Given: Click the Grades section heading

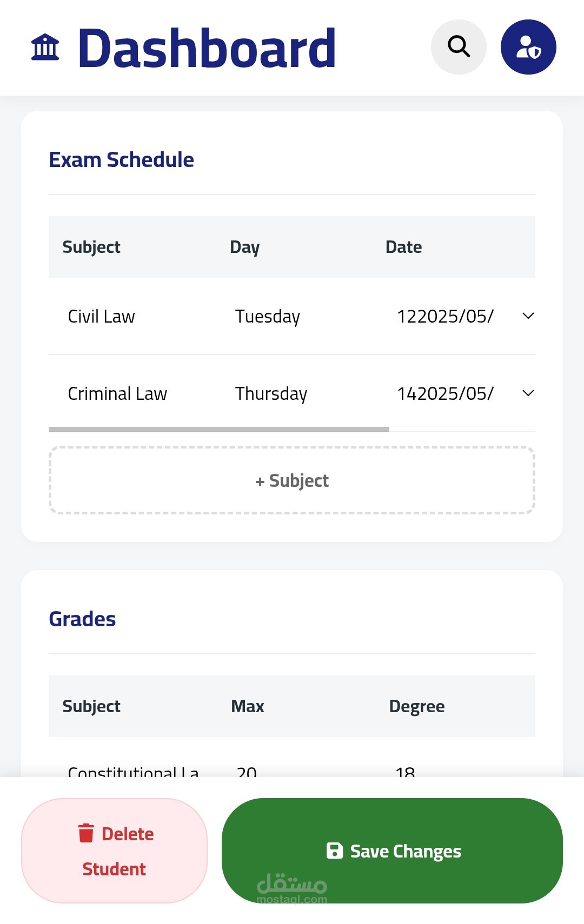Looking at the screenshot, I should pos(82,619).
